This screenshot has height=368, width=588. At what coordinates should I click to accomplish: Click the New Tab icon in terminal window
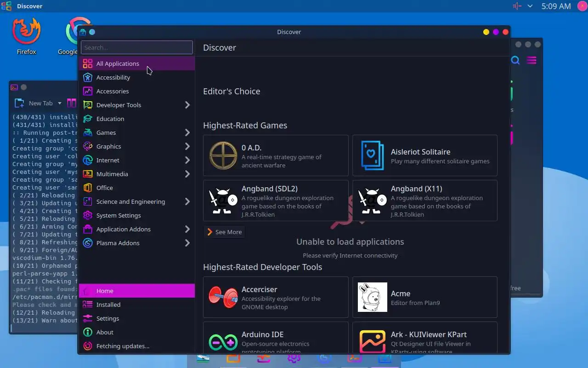[x=19, y=103]
